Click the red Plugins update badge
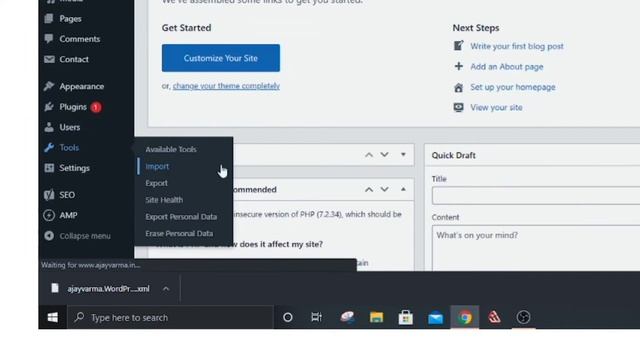Viewport: 640px width, 360px height. click(x=96, y=107)
